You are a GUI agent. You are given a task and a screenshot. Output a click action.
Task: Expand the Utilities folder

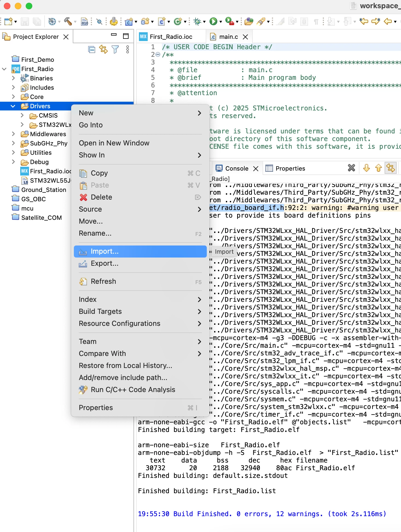(13, 153)
